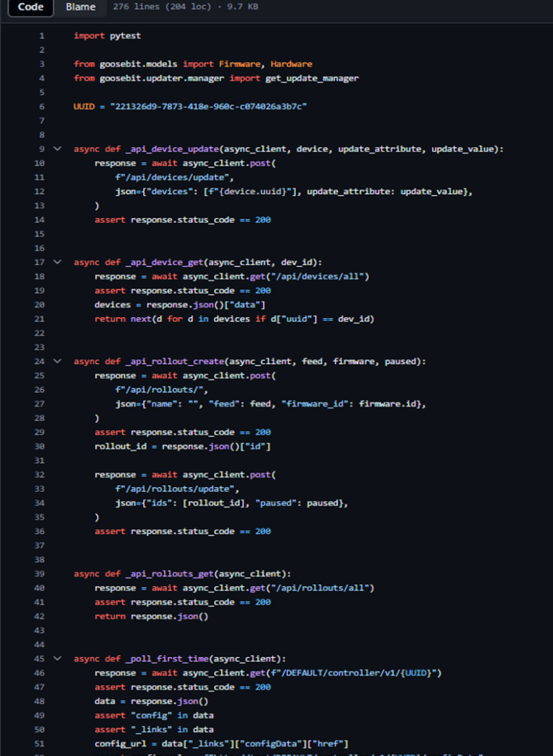Select line number 1
This screenshot has height=756, width=553.
coord(41,35)
